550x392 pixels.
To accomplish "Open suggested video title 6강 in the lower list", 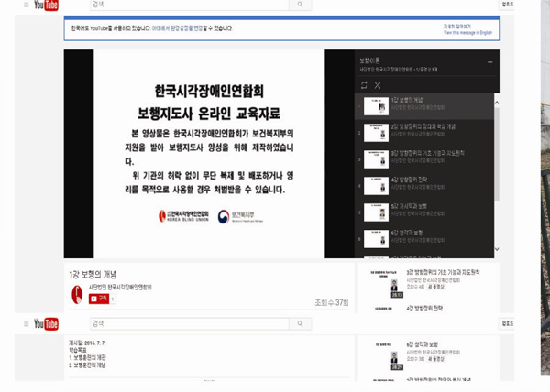I will pos(422,344).
